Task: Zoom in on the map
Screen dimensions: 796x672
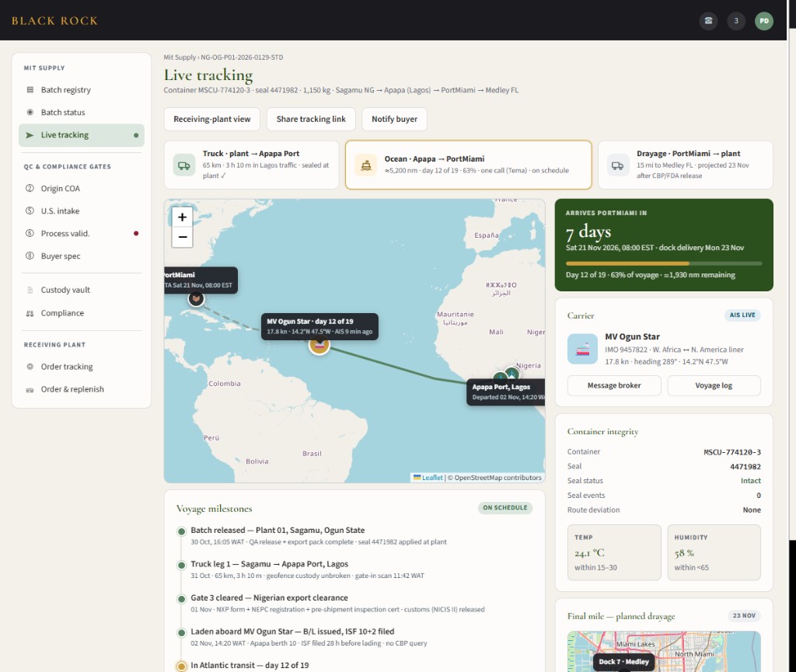Action: 182,217
